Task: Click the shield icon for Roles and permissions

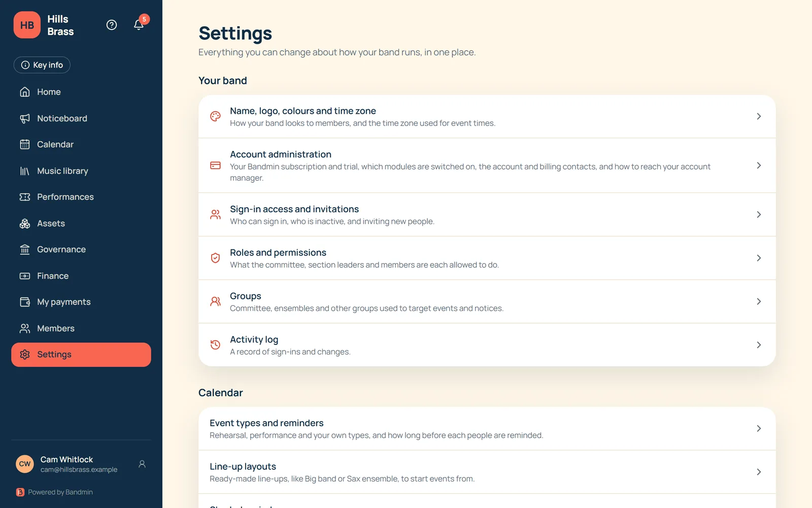Action: click(216, 258)
